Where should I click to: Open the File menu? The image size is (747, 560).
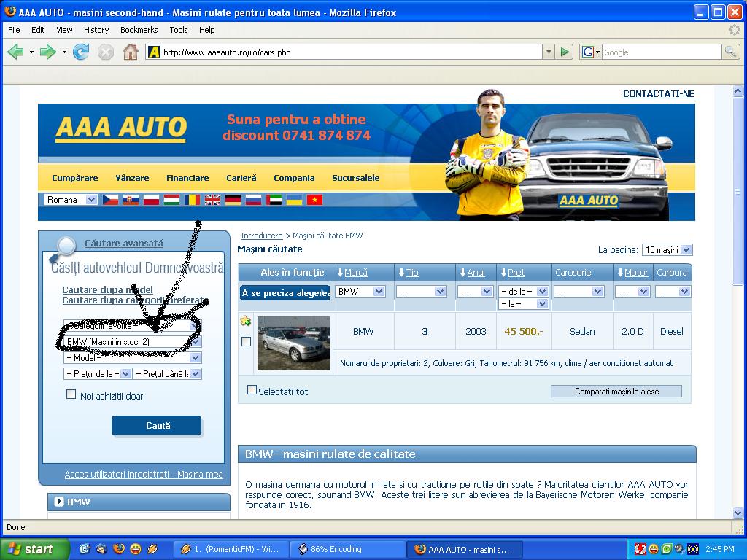(x=14, y=30)
